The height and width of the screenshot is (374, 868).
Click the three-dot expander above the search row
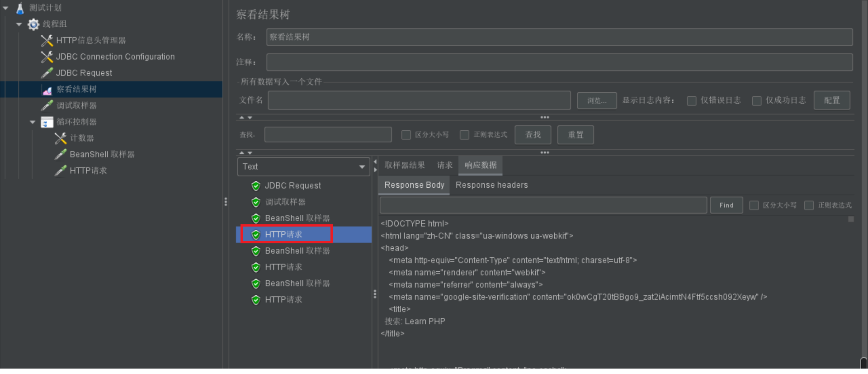(x=545, y=117)
